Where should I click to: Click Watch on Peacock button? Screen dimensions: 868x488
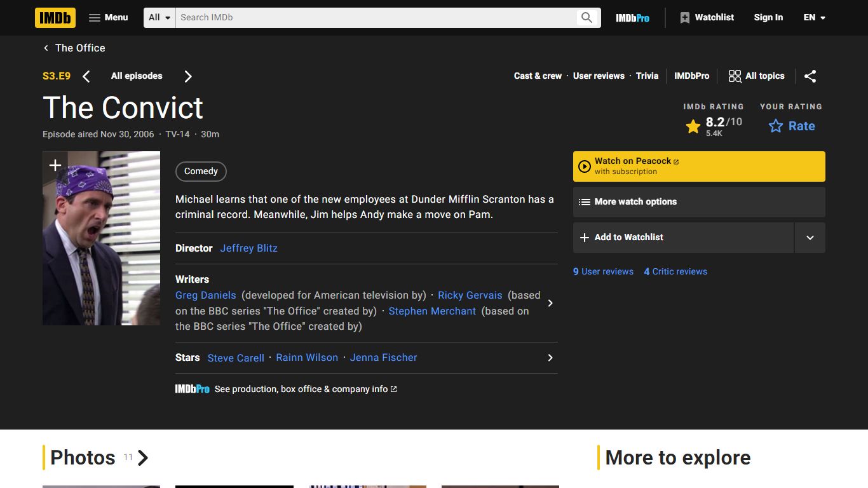(x=699, y=166)
